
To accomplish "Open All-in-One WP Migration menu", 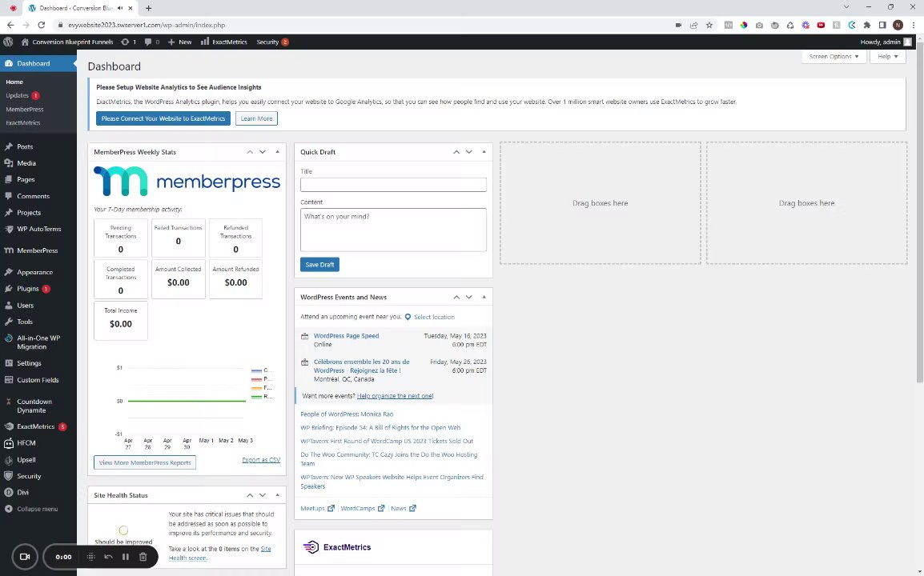I will (38, 342).
